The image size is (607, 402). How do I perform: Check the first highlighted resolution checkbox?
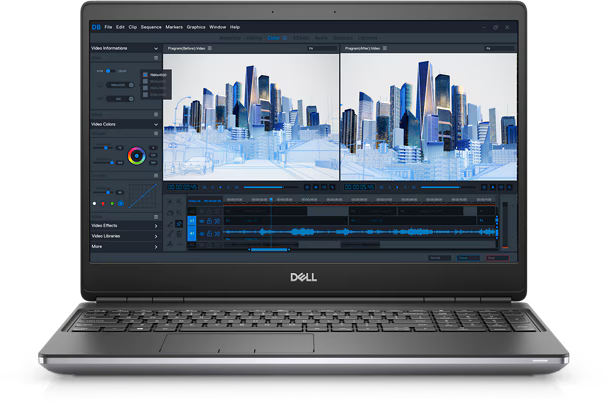point(144,74)
